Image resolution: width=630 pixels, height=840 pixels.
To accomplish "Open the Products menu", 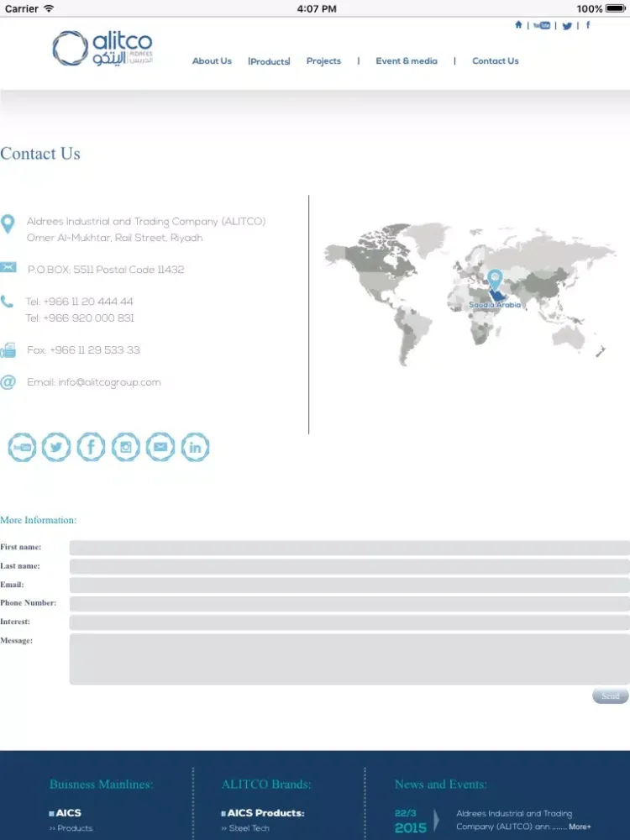I will coord(269,61).
